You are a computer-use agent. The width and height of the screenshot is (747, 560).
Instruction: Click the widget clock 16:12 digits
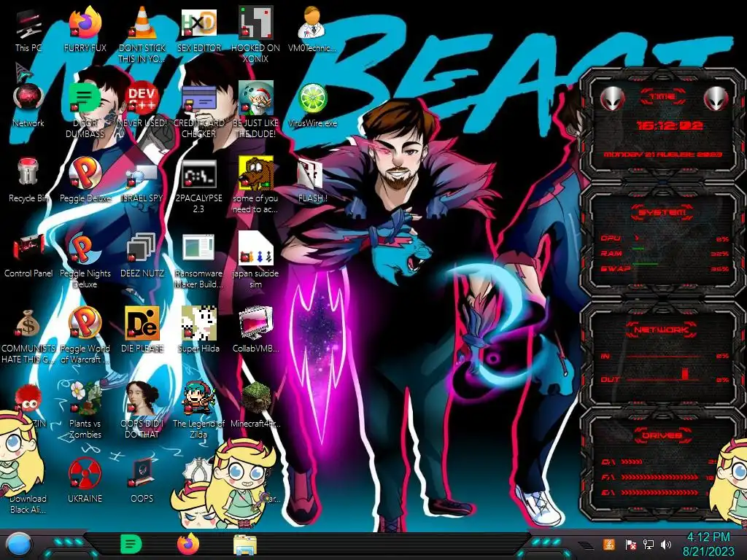(670, 125)
